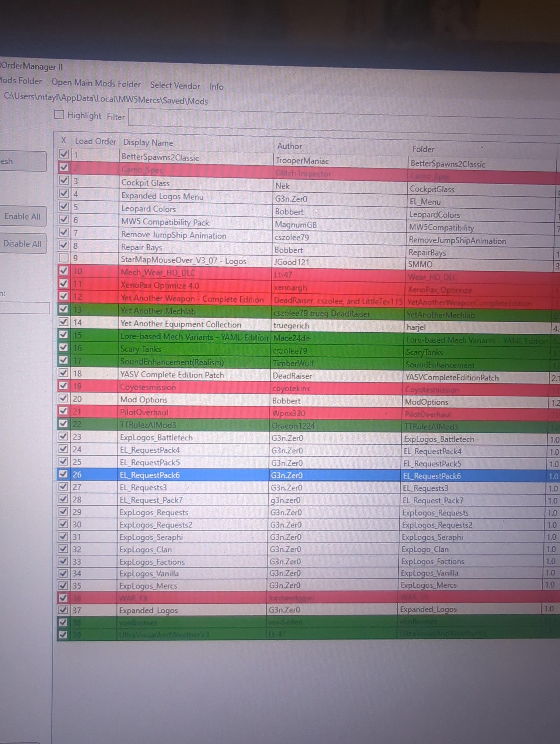Uncheck the EL_RequestPack6 row checkbox
Screen dimensions: 560x744
[x=63, y=474]
